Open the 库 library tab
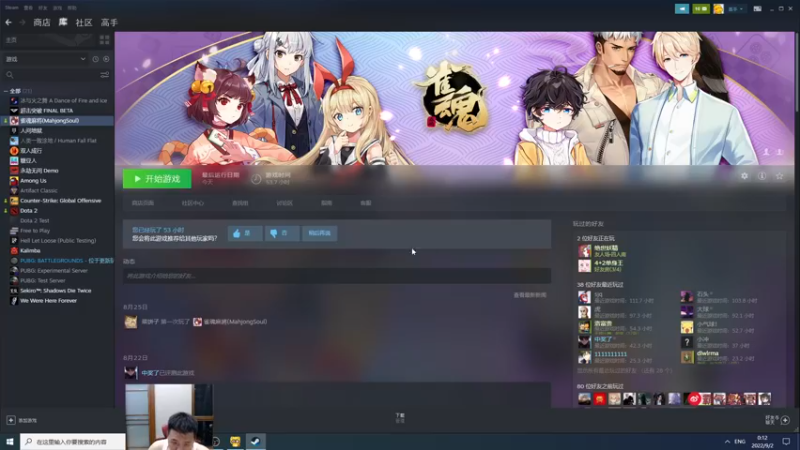The height and width of the screenshot is (450, 800). pos(63,22)
